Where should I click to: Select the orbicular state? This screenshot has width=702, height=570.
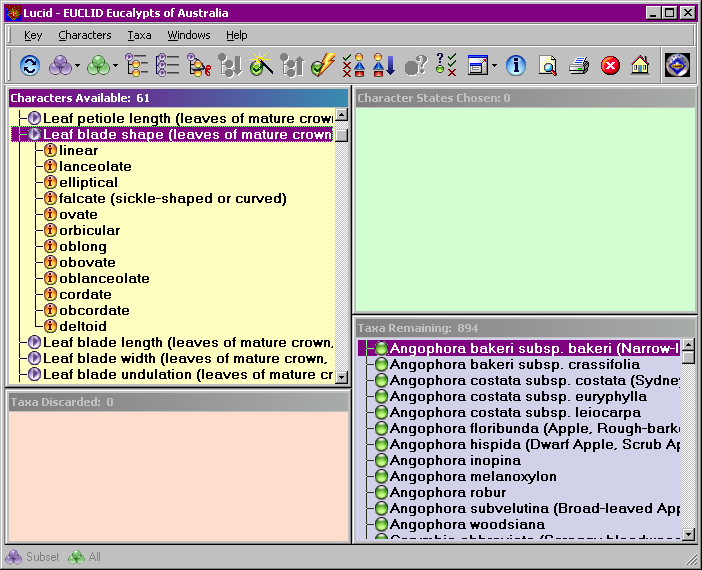[x=90, y=230]
